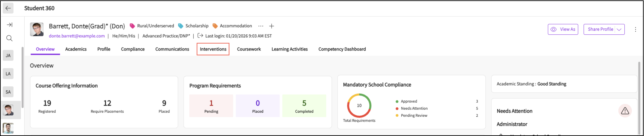Click the plus icon to add tag
Viewport: 644px width, 136px height.
coord(272,26)
